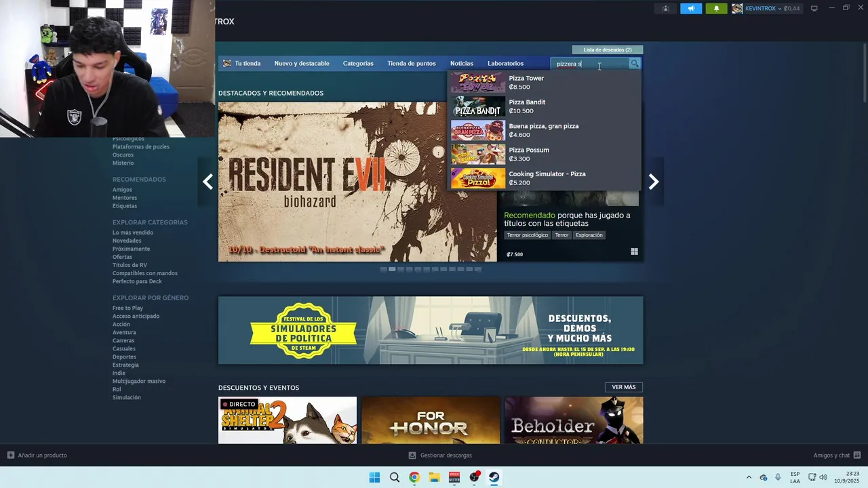Open volume control in system tray
Viewport: 868px width, 488px height.
click(x=823, y=477)
